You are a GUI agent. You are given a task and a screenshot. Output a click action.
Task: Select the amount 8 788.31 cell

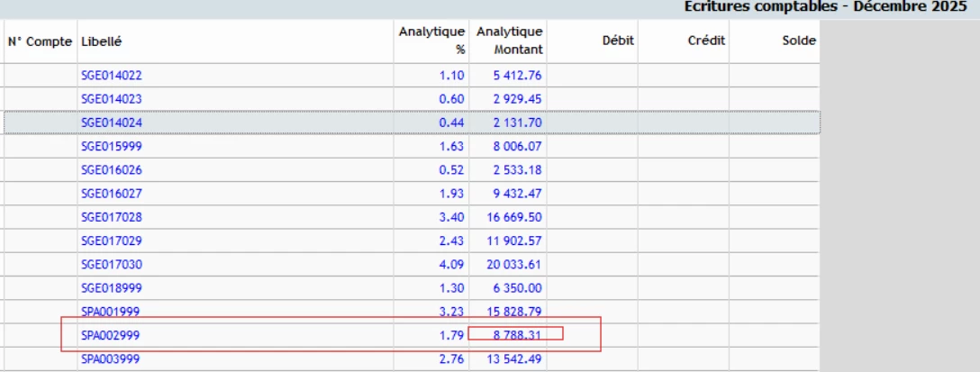(x=517, y=334)
